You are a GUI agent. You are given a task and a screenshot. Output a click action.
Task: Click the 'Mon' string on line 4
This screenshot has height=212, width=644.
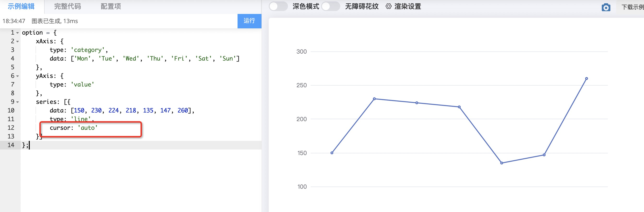(x=83, y=58)
